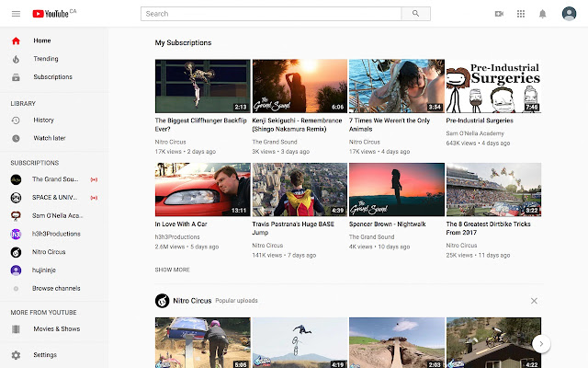Click the Trending flame icon

[x=16, y=59]
